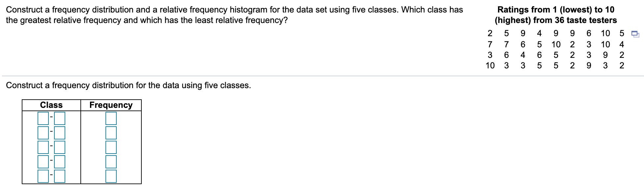Viewport: 644px width, 196px height.
Task: Select fourth class lower limit box
Action: [x=43, y=161]
